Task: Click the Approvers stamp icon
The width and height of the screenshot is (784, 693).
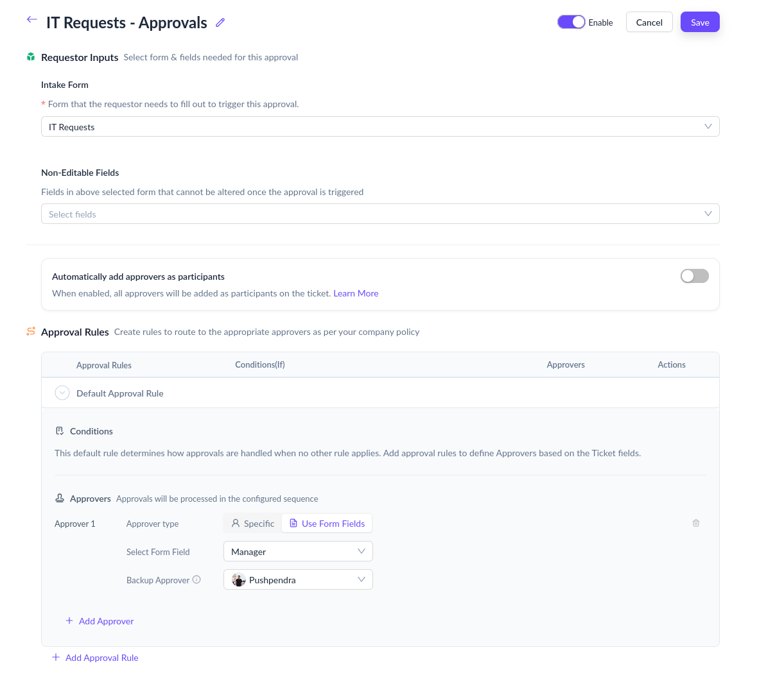Action: pos(61,498)
